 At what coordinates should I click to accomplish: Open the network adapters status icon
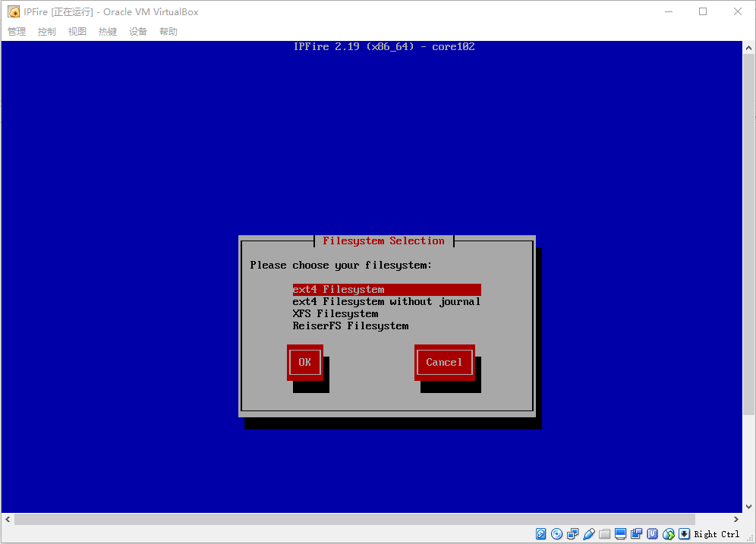(x=573, y=534)
